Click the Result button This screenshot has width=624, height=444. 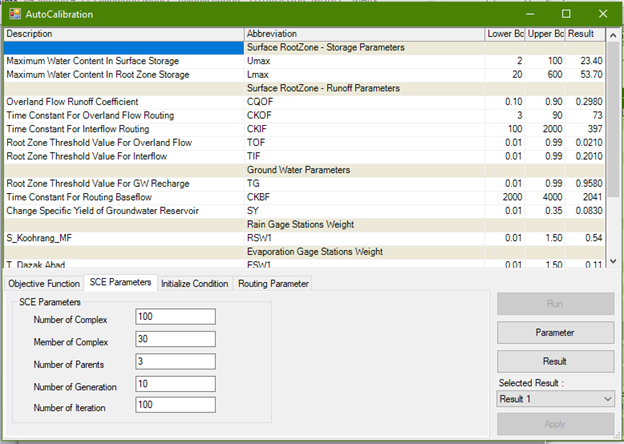point(555,360)
